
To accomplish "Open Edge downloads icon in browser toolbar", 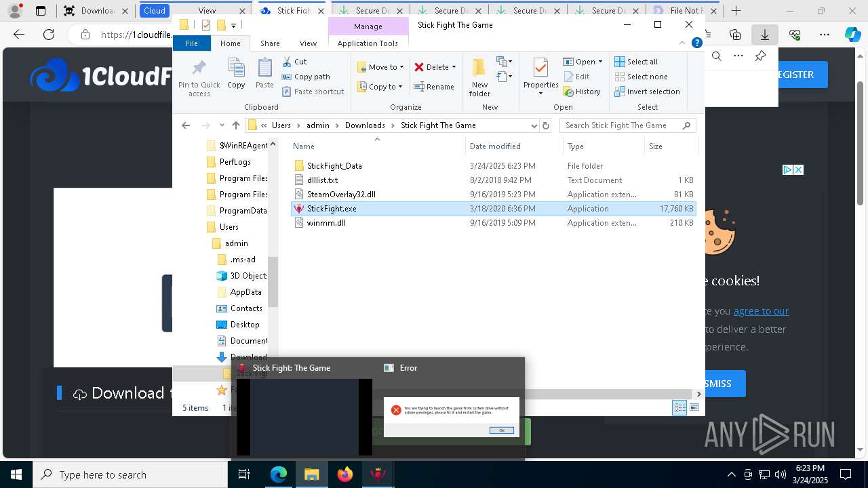I will (x=765, y=35).
